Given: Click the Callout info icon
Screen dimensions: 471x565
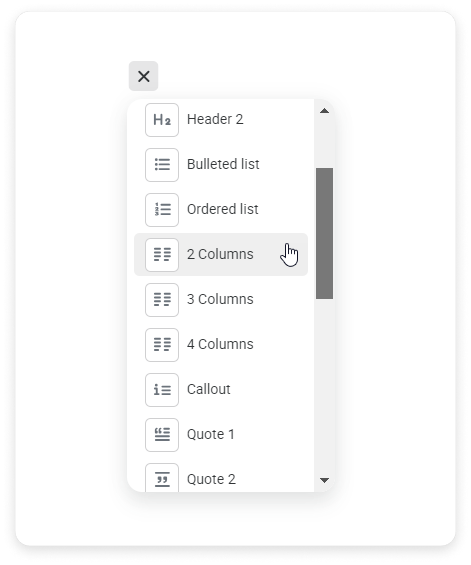Looking at the screenshot, I should coord(162,390).
